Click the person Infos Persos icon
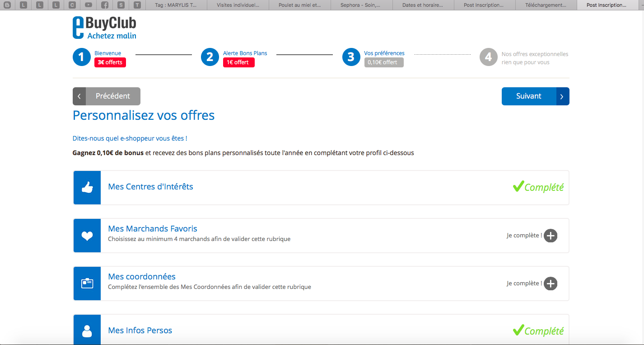644x345 pixels. pyautogui.click(x=87, y=331)
